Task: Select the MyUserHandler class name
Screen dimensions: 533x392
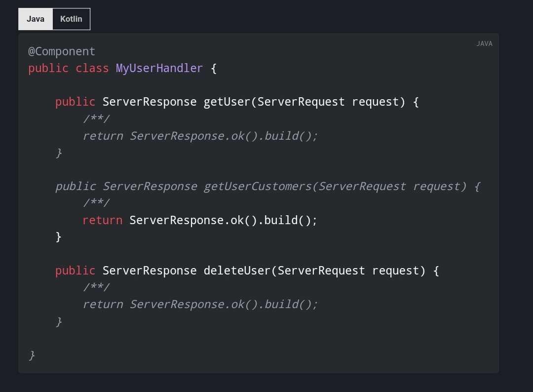Action: tap(159, 68)
